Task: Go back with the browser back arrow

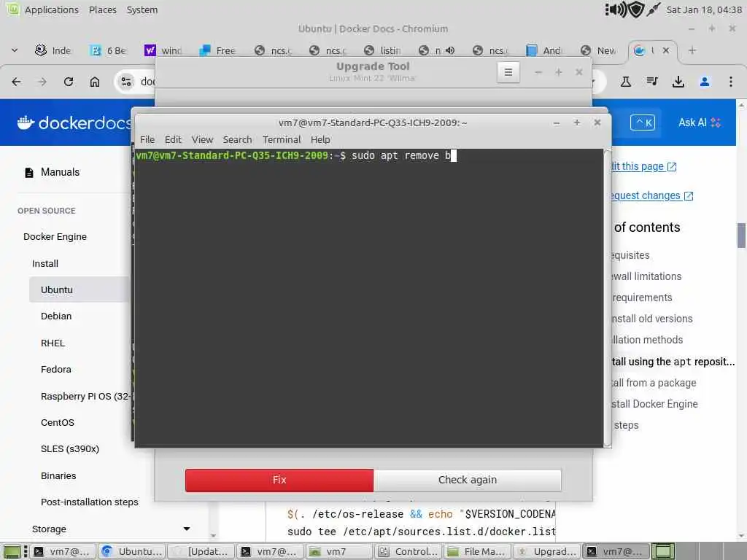Action: (x=16, y=82)
